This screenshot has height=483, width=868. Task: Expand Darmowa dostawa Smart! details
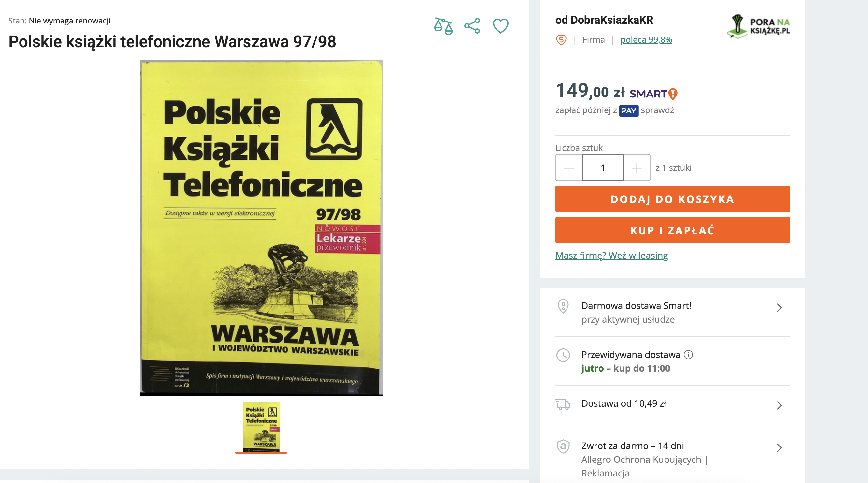[672, 312]
